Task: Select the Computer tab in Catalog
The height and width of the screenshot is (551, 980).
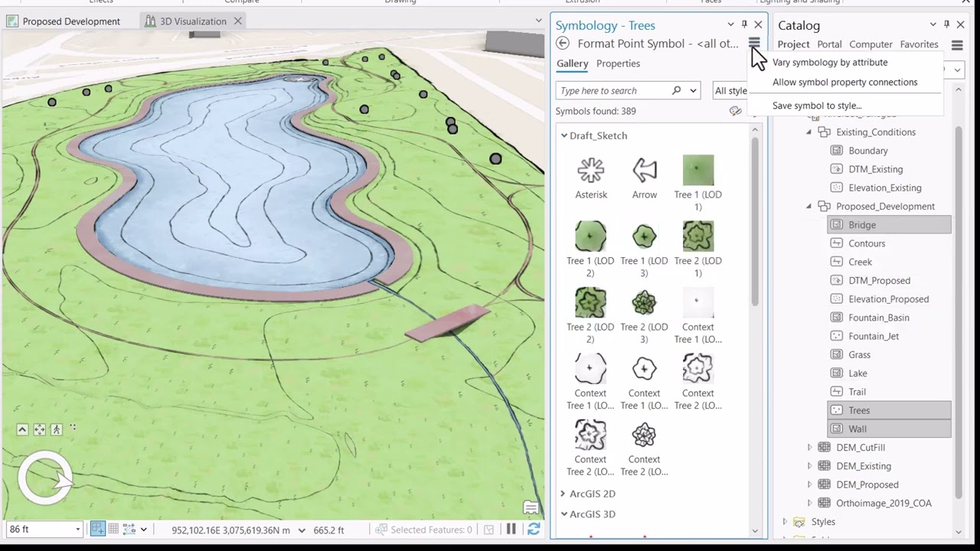Action: click(x=871, y=44)
